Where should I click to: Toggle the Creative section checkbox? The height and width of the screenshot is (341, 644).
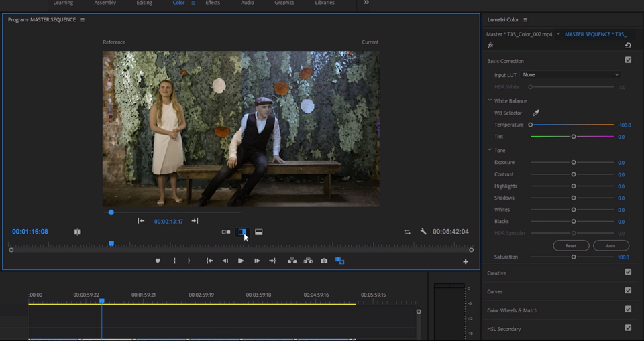[x=628, y=272]
